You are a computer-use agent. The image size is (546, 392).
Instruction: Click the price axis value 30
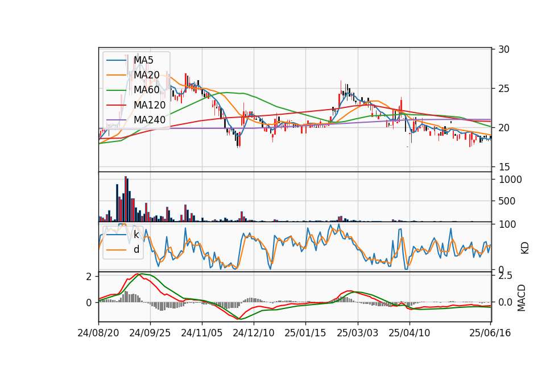(x=503, y=49)
